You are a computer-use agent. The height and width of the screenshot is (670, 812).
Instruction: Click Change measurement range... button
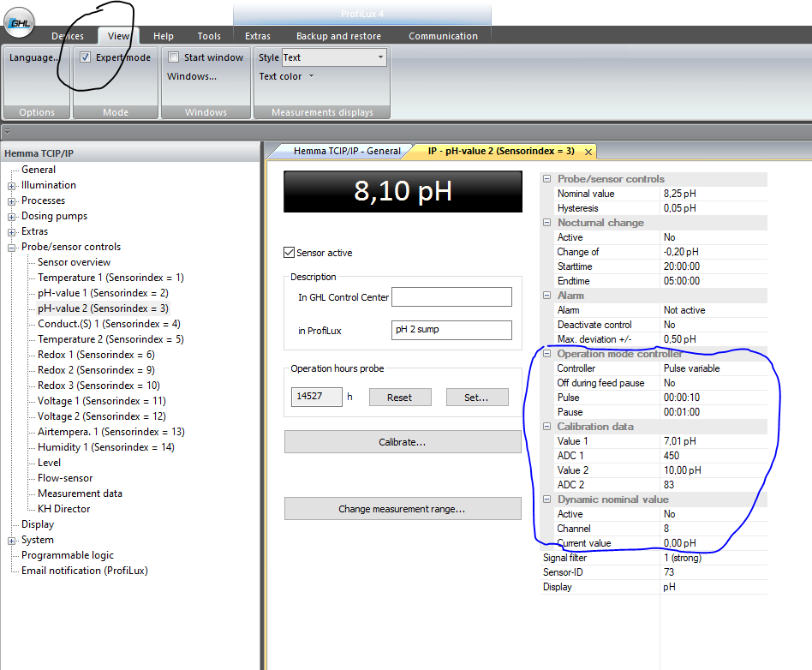403,509
